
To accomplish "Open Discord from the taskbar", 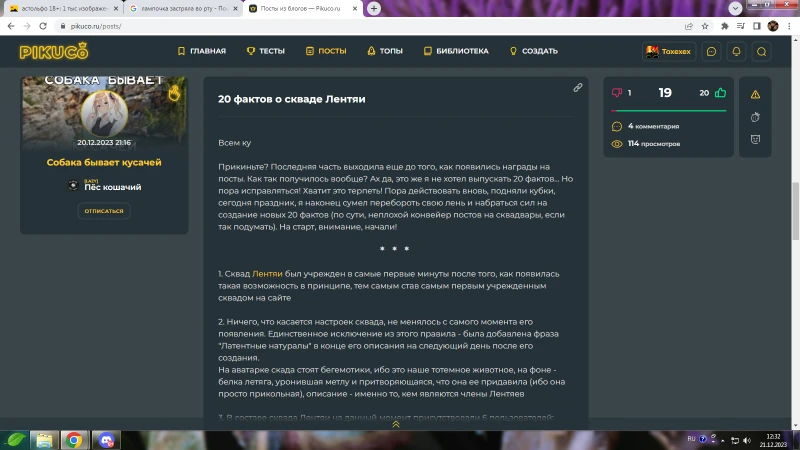I will coord(106,440).
